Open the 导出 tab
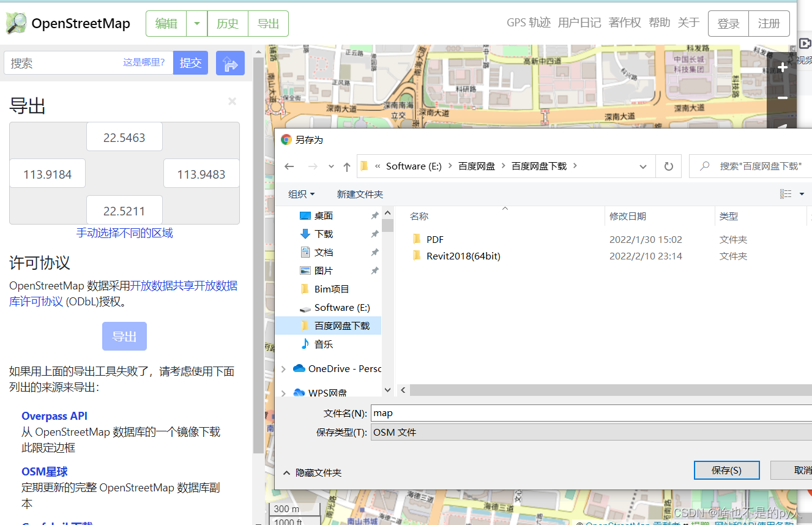This screenshot has height=525, width=812. pyautogui.click(x=268, y=23)
